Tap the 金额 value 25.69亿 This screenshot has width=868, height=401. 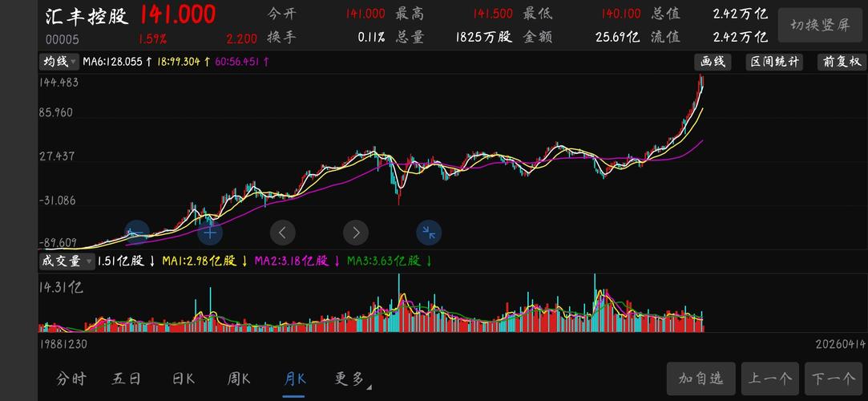(x=618, y=38)
